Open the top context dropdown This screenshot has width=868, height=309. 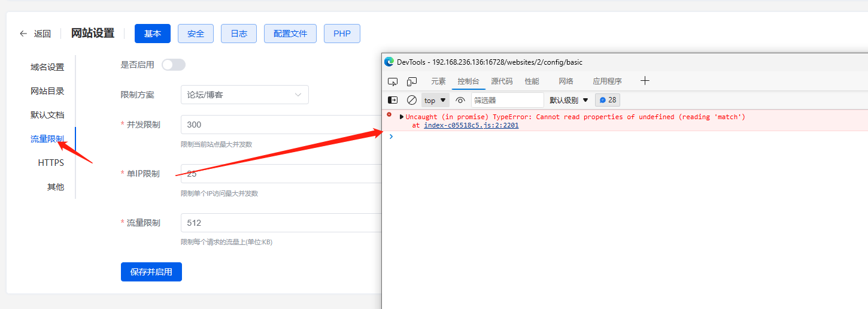click(x=435, y=100)
